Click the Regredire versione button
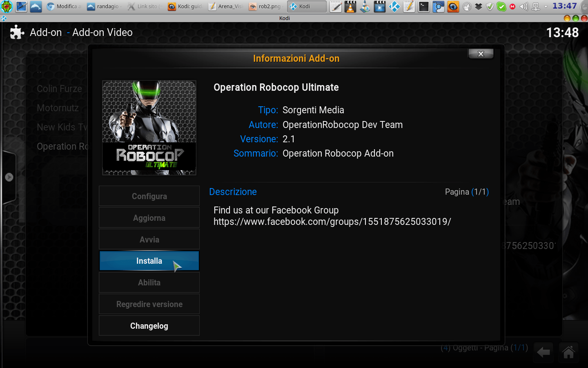The height and width of the screenshot is (368, 588). (x=149, y=304)
